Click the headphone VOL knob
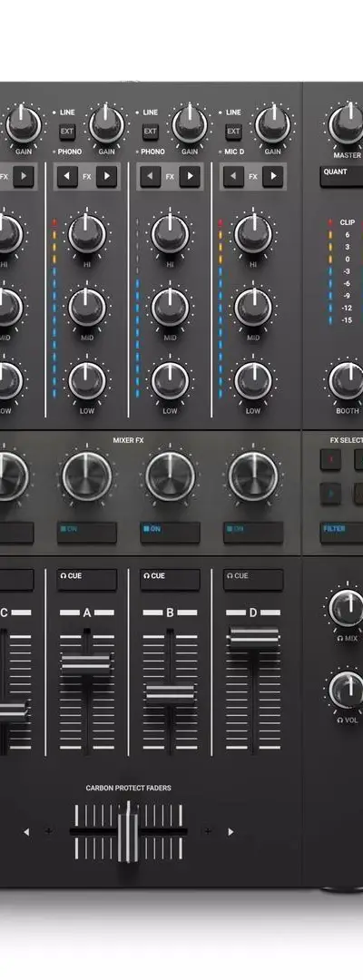The height and width of the screenshot is (980, 363). 346,690
